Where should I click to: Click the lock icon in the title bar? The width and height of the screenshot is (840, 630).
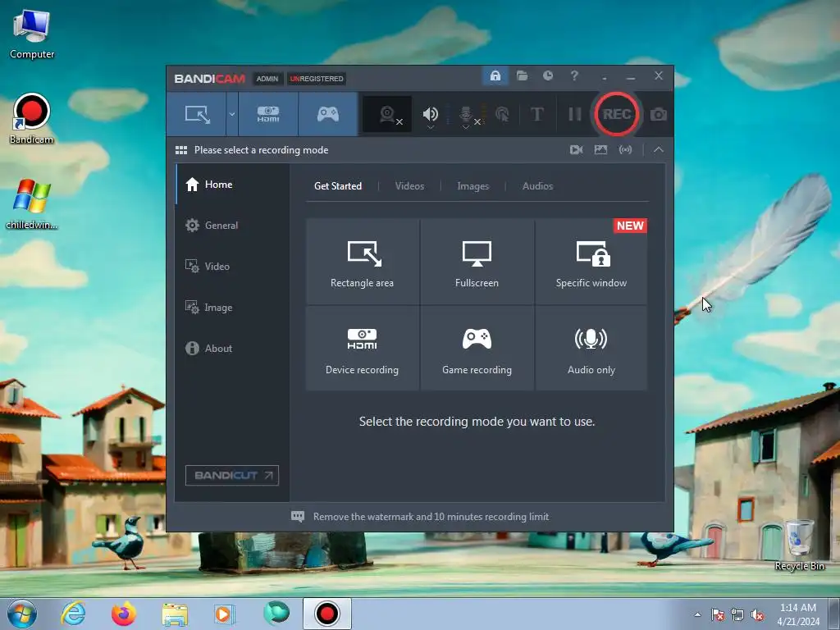click(x=495, y=75)
